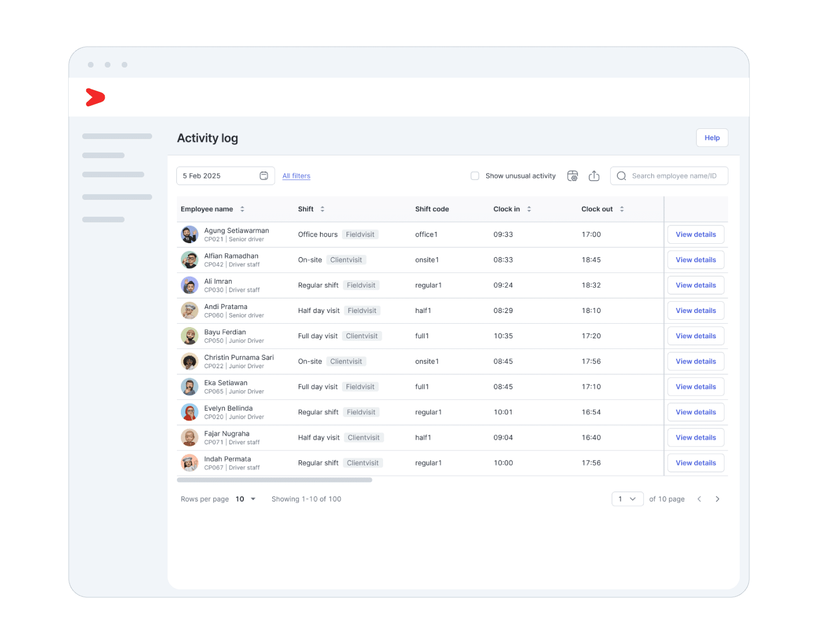818x644 pixels.
Task: Click the horizontal table scrollbar
Action: (274, 480)
